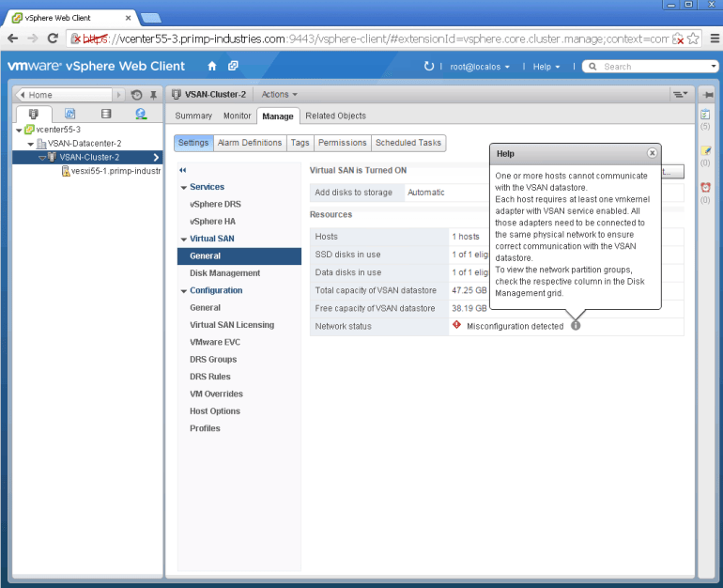Viewport: 723px width, 588px height.
Task: Open the recent history icon in navigator
Action: click(136, 95)
